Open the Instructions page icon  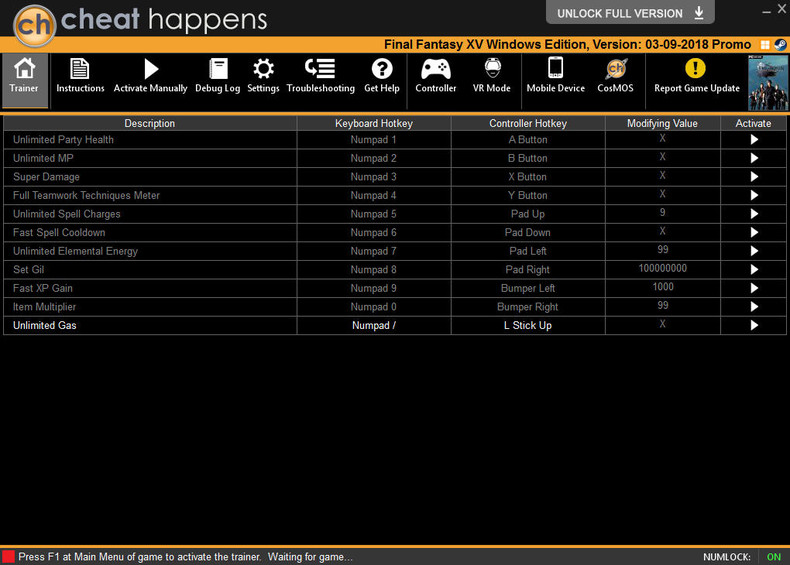[x=80, y=69]
